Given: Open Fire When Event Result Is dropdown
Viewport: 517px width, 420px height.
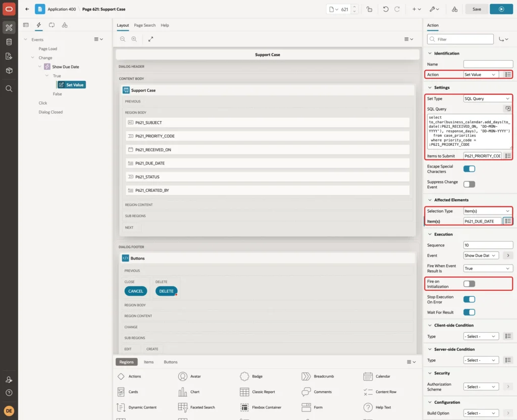Looking at the screenshot, I should (488, 269).
